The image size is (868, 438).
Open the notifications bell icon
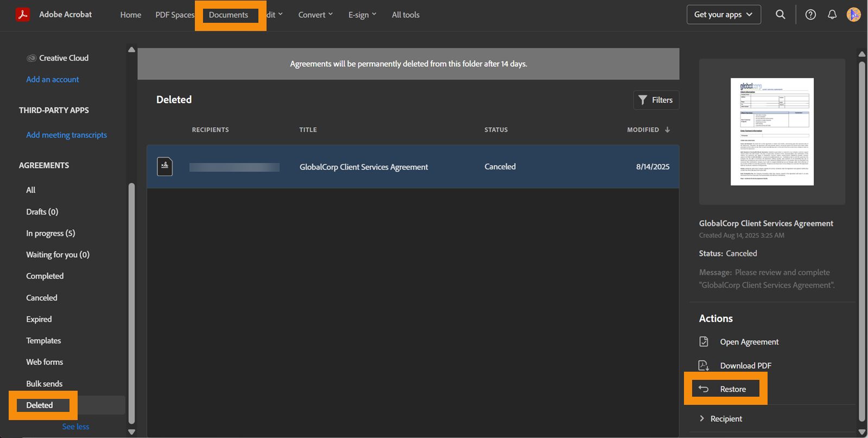(832, 15)
